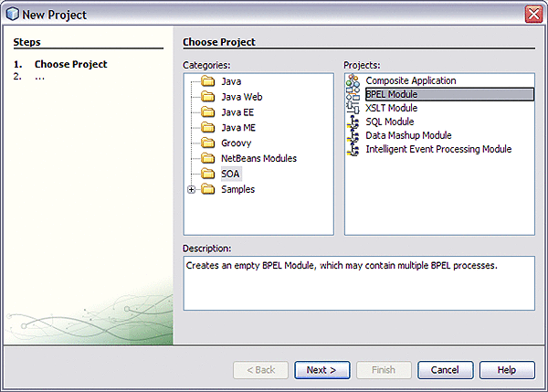This screenshot has height=392, width=548.
Task: Click the XSLT Module project icon
Action: (x=353, y=108)
